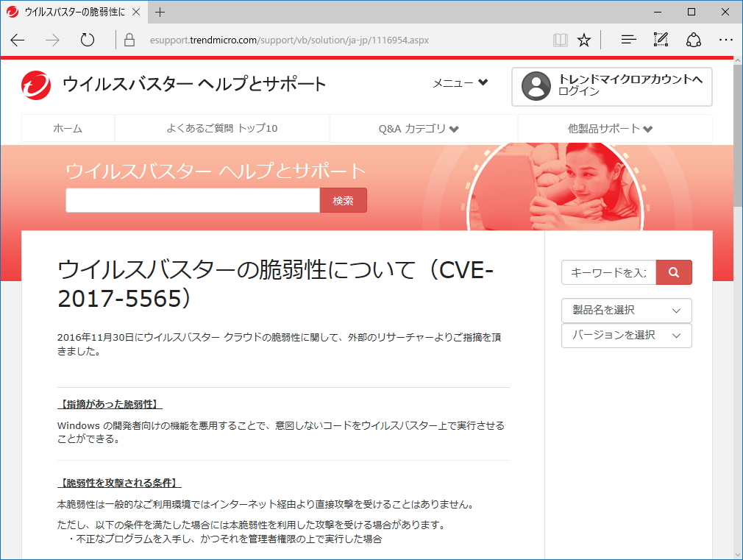Refresh the current page
Viewport: 743px width, 560px height.
point(87,40)
